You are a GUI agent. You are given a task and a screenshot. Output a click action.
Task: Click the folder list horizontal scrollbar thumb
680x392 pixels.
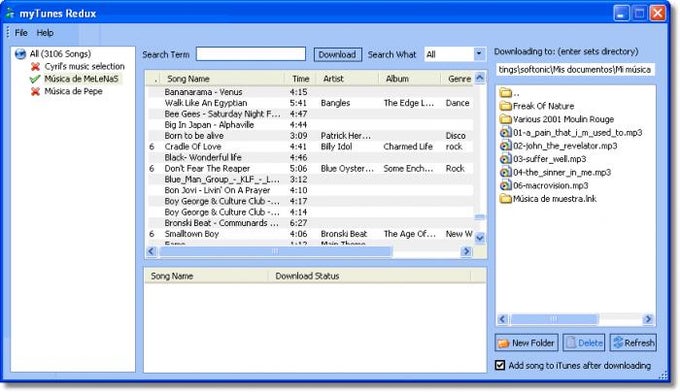[x=554, y=319]
